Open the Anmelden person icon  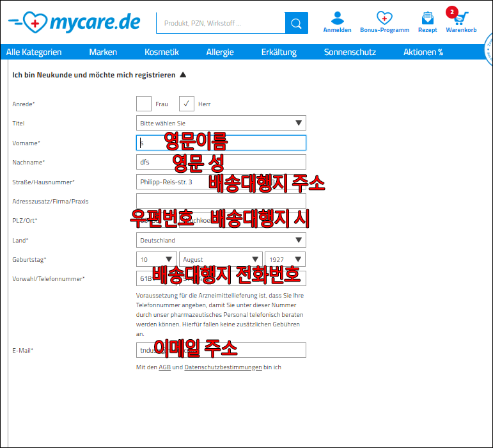click(x=338, y=18)
